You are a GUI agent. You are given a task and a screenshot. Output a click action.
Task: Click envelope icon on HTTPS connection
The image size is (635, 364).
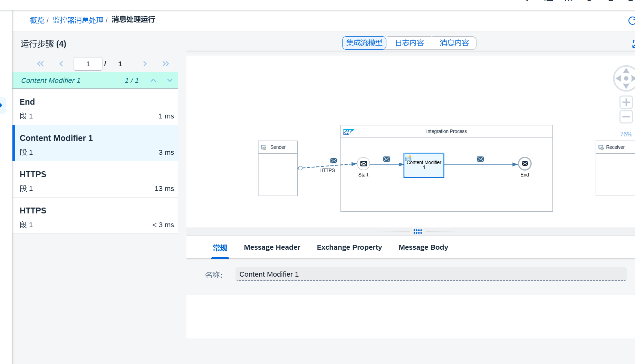[x=334, y=161]
